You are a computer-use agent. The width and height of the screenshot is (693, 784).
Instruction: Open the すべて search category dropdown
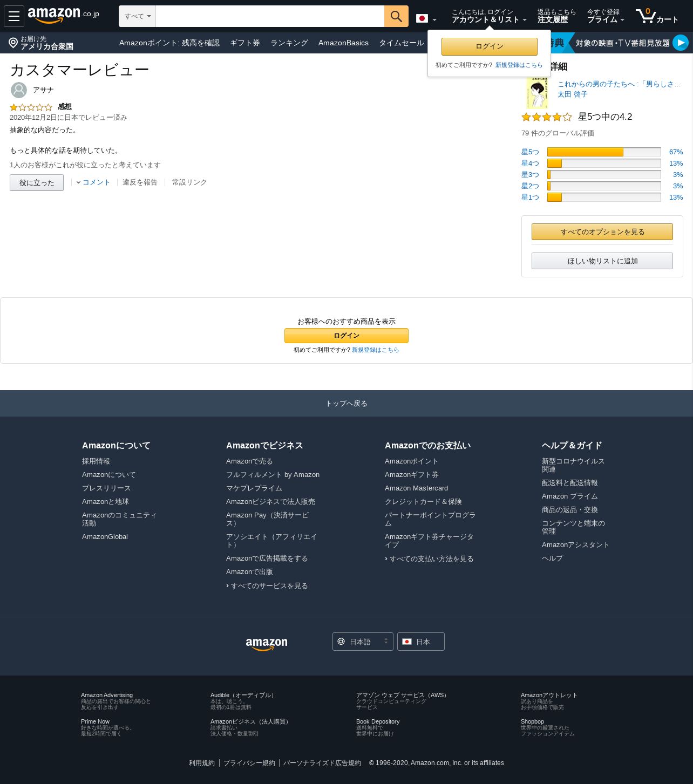coord(137,16)
